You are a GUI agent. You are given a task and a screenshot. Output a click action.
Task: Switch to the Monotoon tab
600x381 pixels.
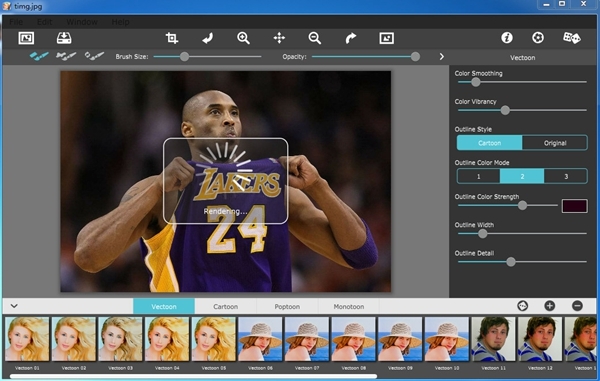[349, 306]
